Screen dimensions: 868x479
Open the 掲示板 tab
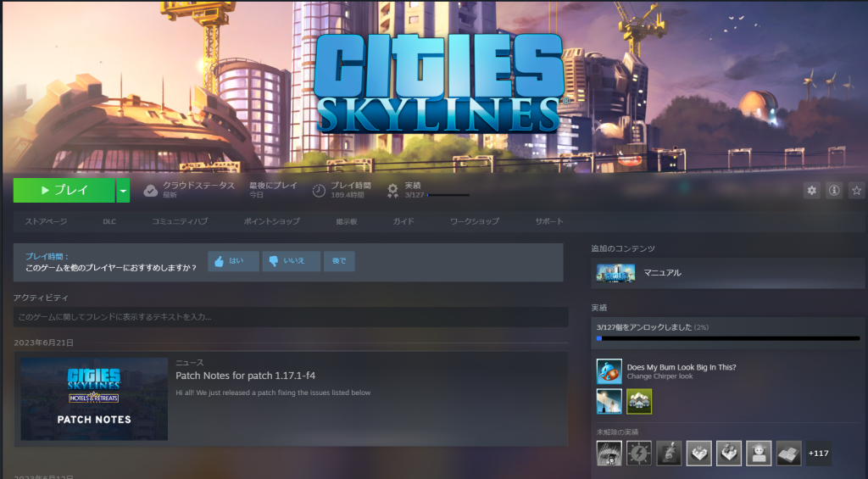[x=347, y=221]
